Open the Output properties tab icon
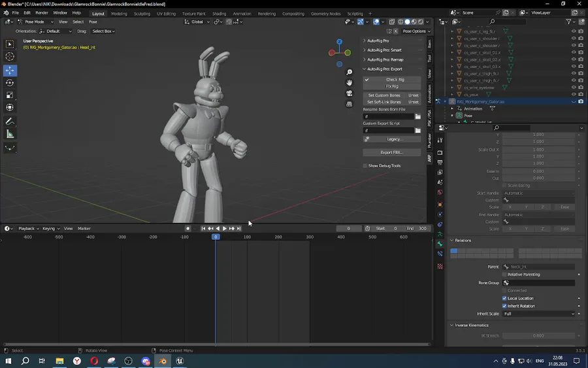 440,163
